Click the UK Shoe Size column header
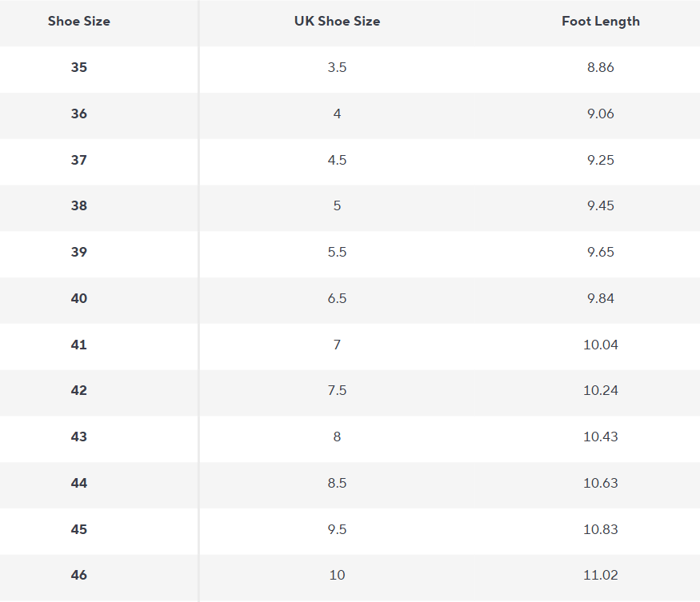Image resolution: width=700 pixels, height=602 pixels. 337,22
